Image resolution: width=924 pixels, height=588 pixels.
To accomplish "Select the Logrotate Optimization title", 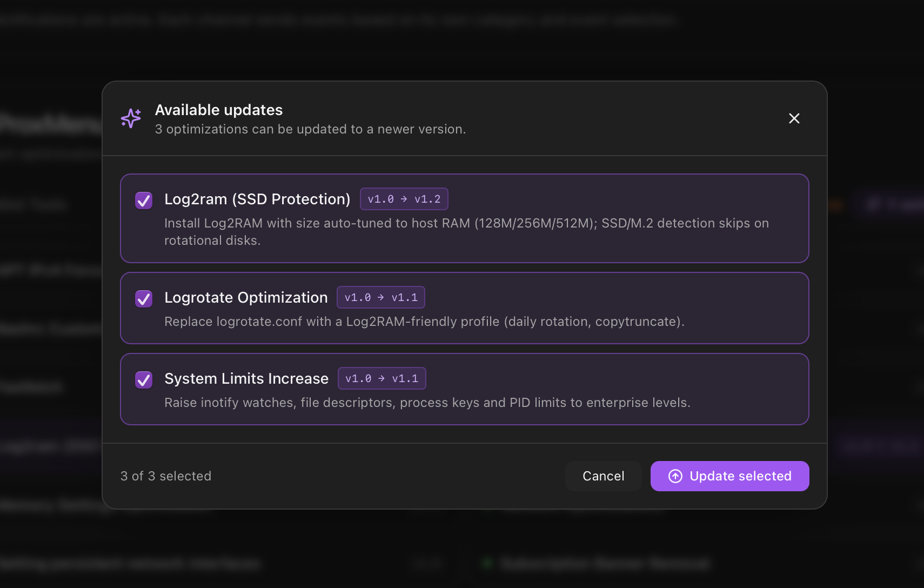I will click(x=246, y=298).
